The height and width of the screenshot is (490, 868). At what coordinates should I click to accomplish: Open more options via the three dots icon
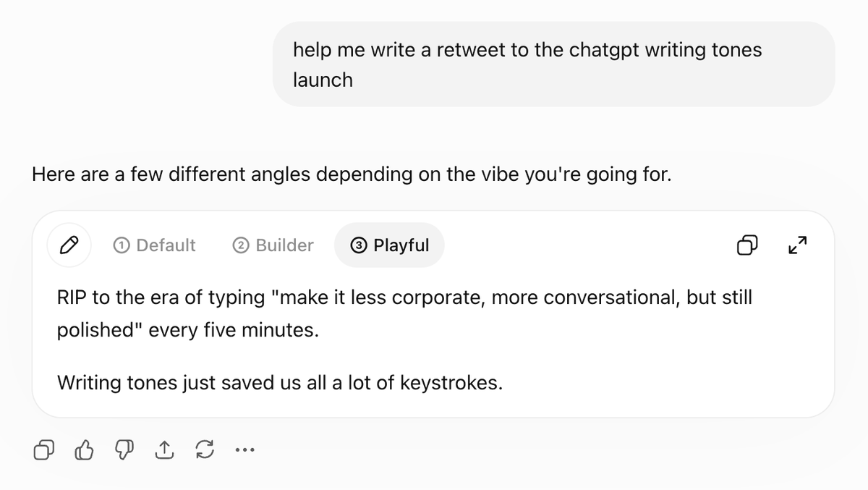[244, 451]
